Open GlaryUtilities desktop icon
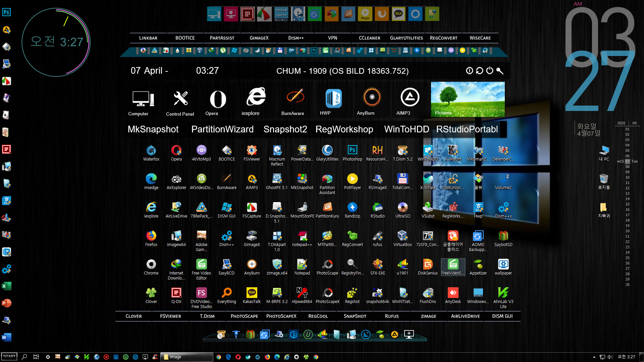Viewport: 644px width, 362px height. tap(327, 153)
